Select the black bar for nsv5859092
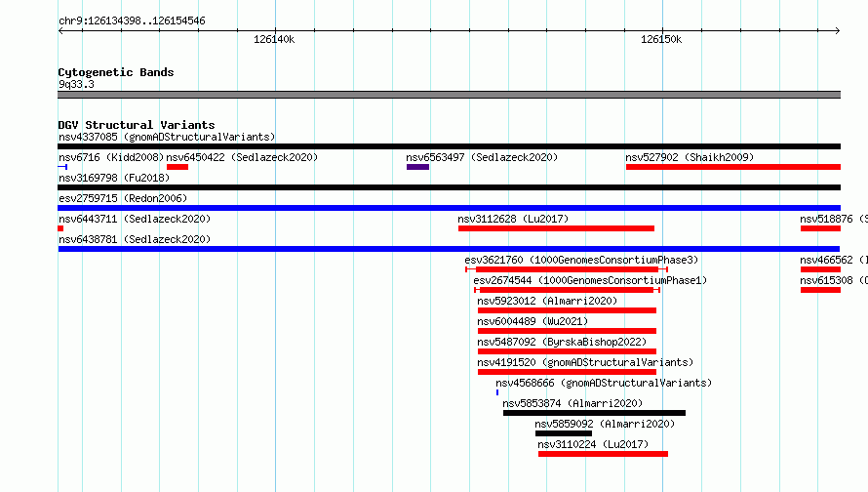Viewport: 868px width, 492px height. point(564,433)
